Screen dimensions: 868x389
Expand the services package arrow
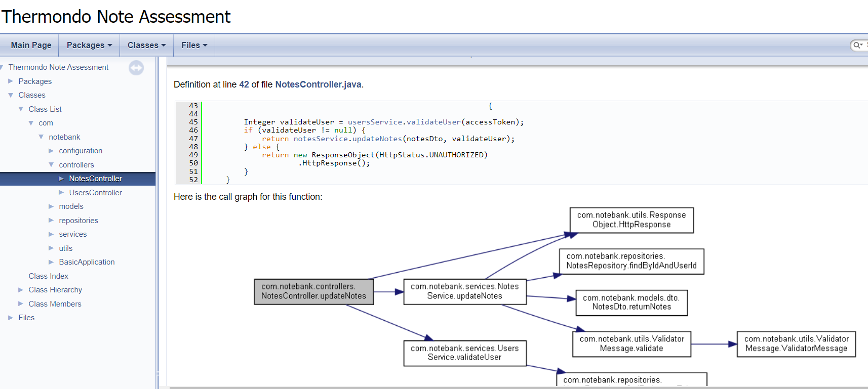tap(51, 234)
